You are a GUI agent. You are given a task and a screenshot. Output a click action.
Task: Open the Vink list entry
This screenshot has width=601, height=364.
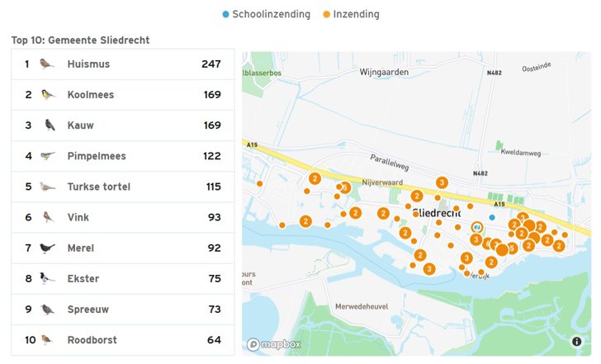[123, 217]
